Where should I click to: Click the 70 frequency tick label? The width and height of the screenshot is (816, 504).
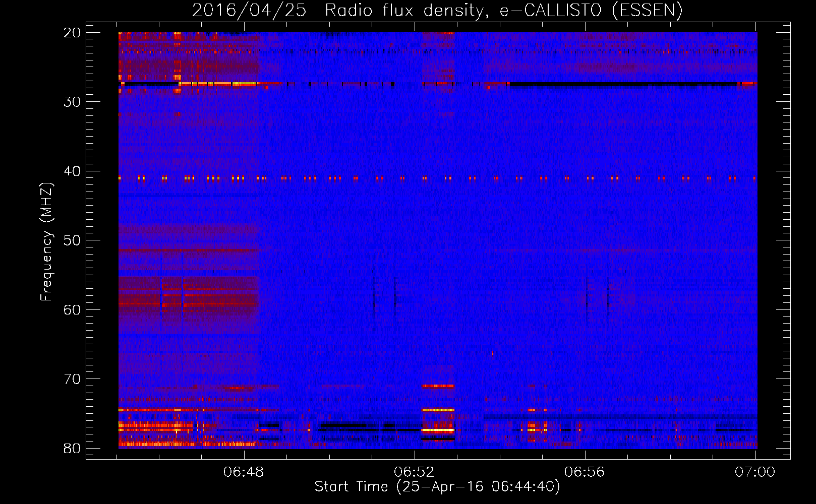[x=73, y=379]
